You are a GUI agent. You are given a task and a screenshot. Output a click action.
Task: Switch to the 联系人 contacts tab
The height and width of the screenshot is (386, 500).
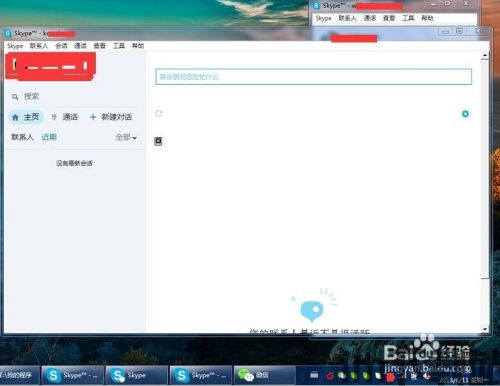[22, 137]
